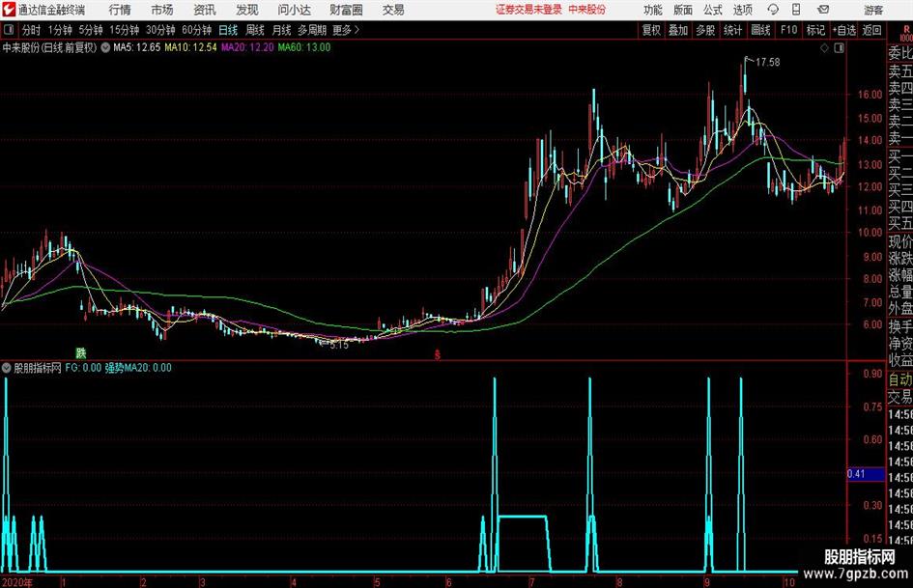913x588 pixels.
Task: Click the 17.58 high price label
Action: tap(767, 63)
